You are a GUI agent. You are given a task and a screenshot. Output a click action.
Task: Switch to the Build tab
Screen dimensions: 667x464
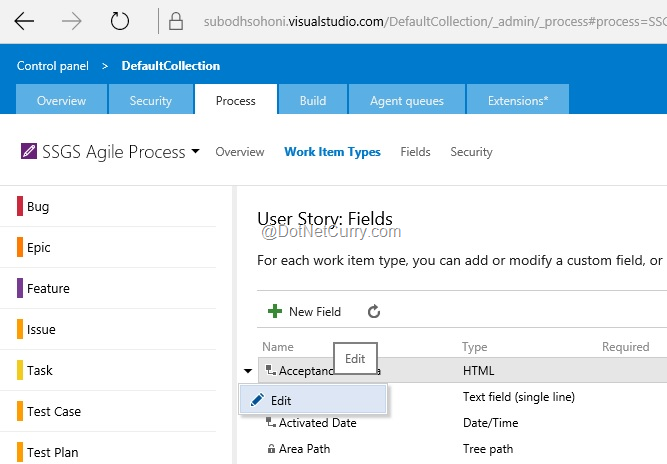(313, 100)
